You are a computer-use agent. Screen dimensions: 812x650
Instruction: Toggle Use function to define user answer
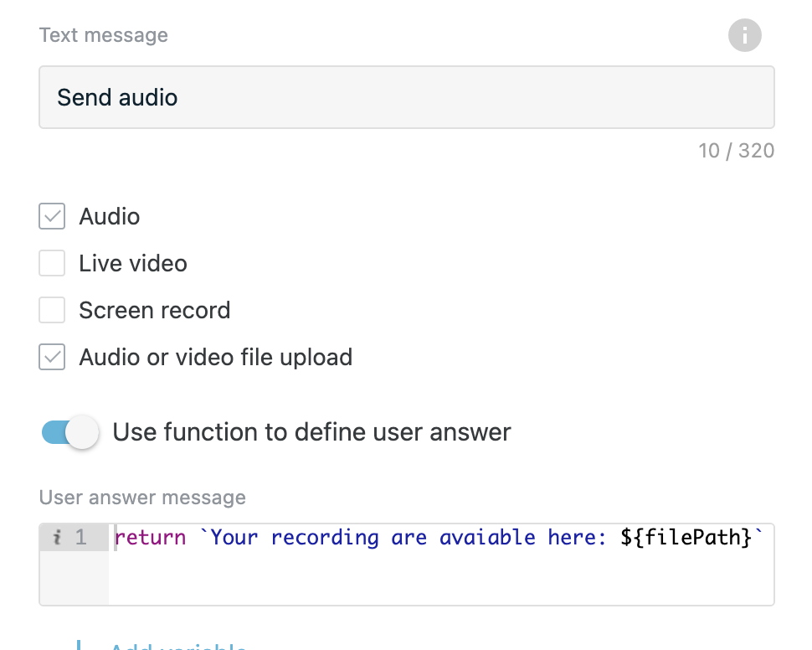70,431
